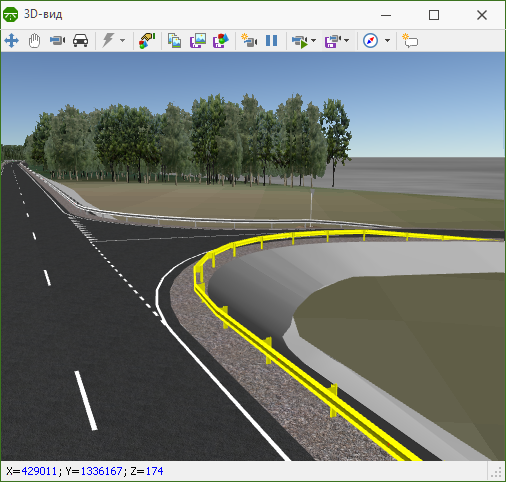
Task: Play the camera flight animation
Action: [x=299, y=41]
